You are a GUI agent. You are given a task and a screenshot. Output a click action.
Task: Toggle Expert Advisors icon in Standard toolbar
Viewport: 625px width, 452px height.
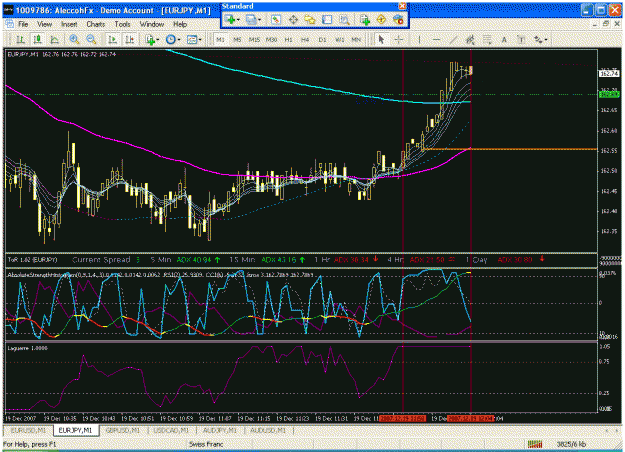tap(398, 20)
